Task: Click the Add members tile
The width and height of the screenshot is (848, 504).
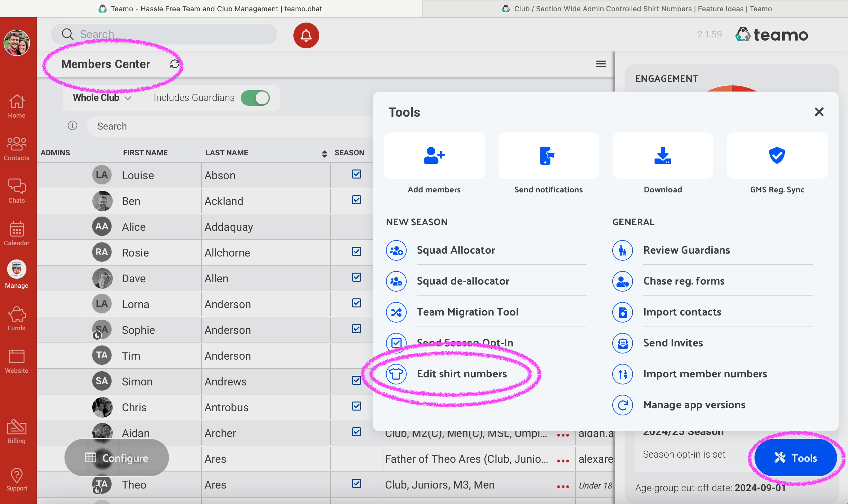Action: pyautogui.click(x=434, y=156)
